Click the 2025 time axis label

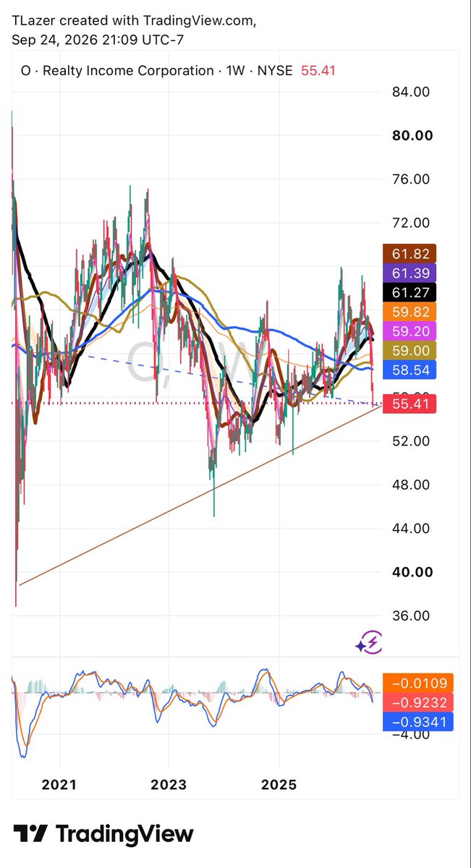coord(279,785)
